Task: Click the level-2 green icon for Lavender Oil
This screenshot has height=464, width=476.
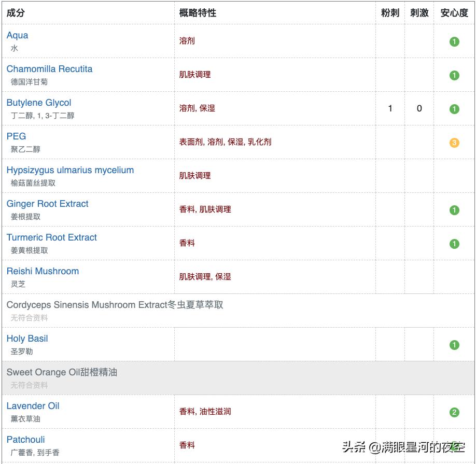Action: [x=454, y=412]
